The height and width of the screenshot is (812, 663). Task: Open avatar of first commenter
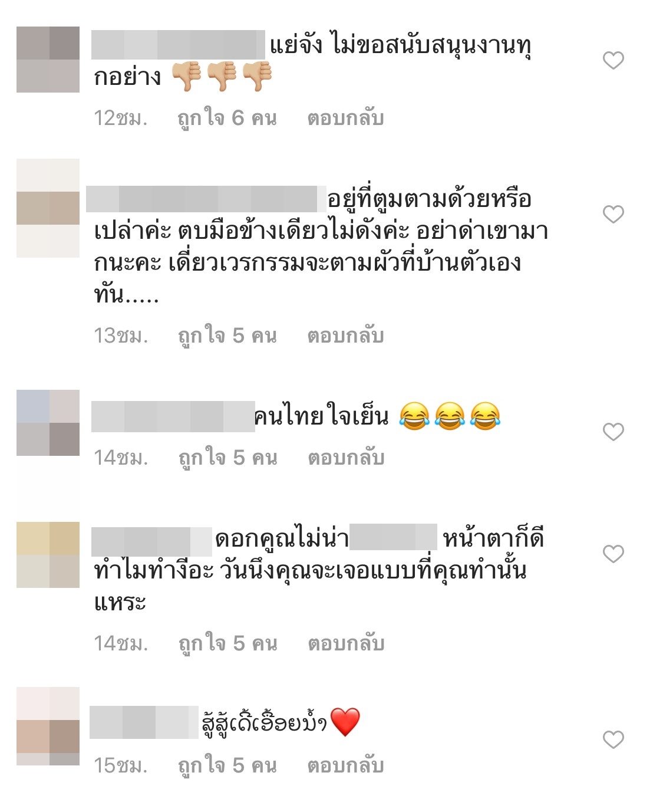48,60
